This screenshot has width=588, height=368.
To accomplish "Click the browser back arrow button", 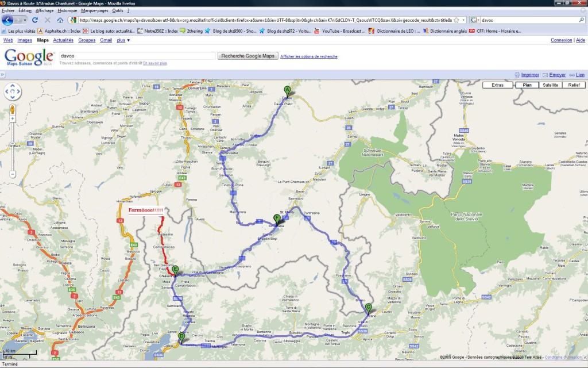I will point(8,20).
